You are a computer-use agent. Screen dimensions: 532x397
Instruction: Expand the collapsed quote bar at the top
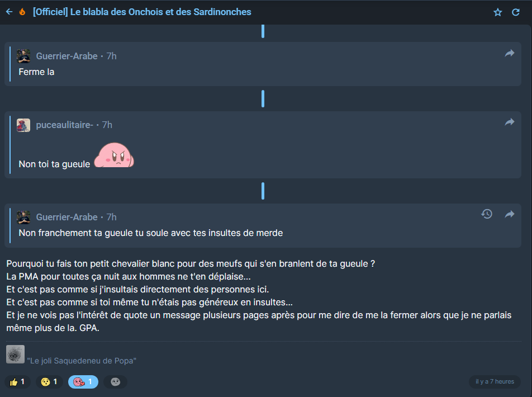click(263, 31)
